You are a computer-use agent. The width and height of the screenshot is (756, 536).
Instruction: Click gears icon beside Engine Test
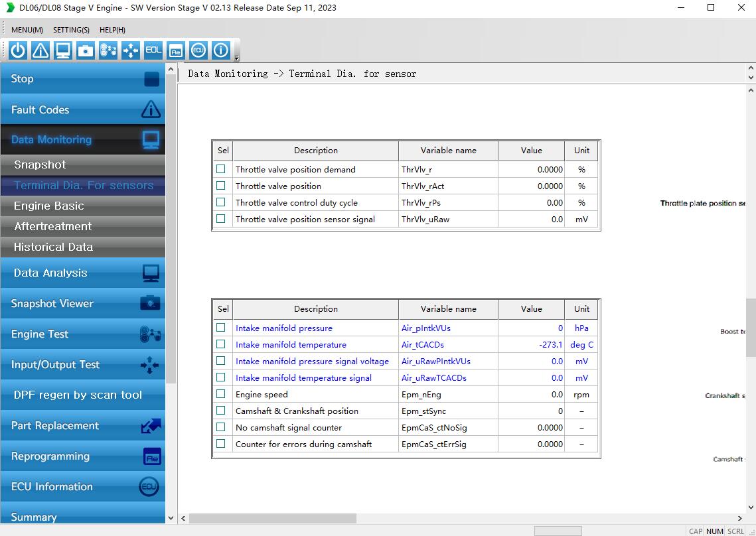150,334
